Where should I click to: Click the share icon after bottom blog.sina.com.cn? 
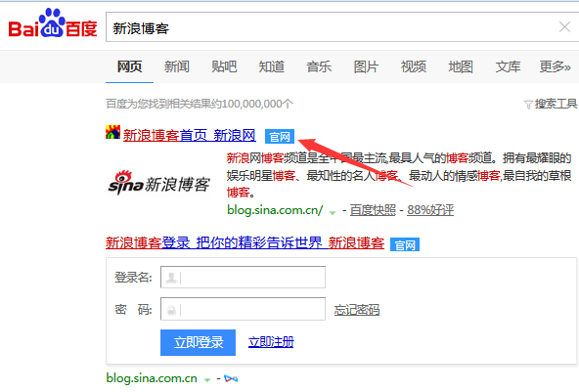click(231, 378)
